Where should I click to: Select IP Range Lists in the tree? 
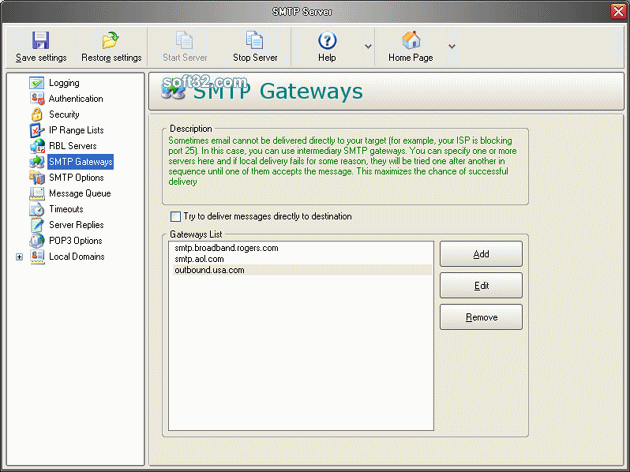(76, 130)
